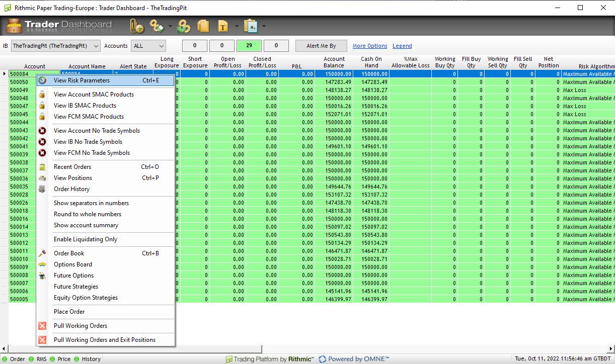Click lock icon beside View FCM SMAC Products

[42, 117]
